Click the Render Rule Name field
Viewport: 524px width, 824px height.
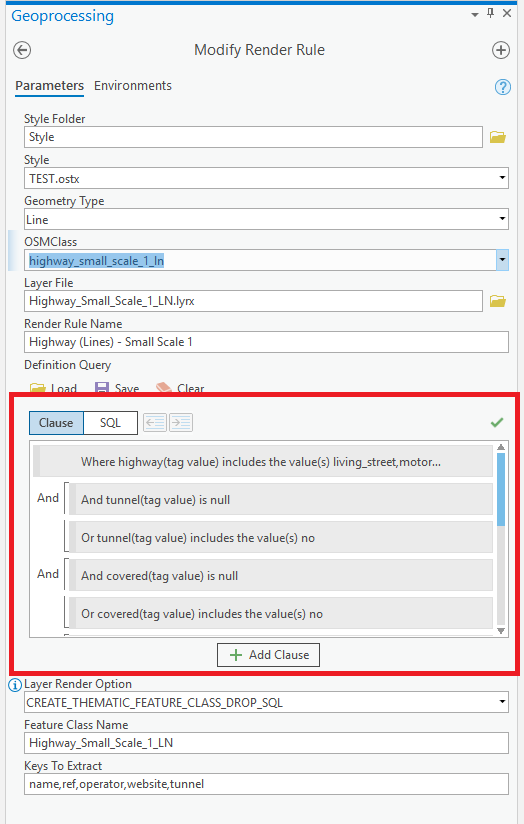pos(266,342)
